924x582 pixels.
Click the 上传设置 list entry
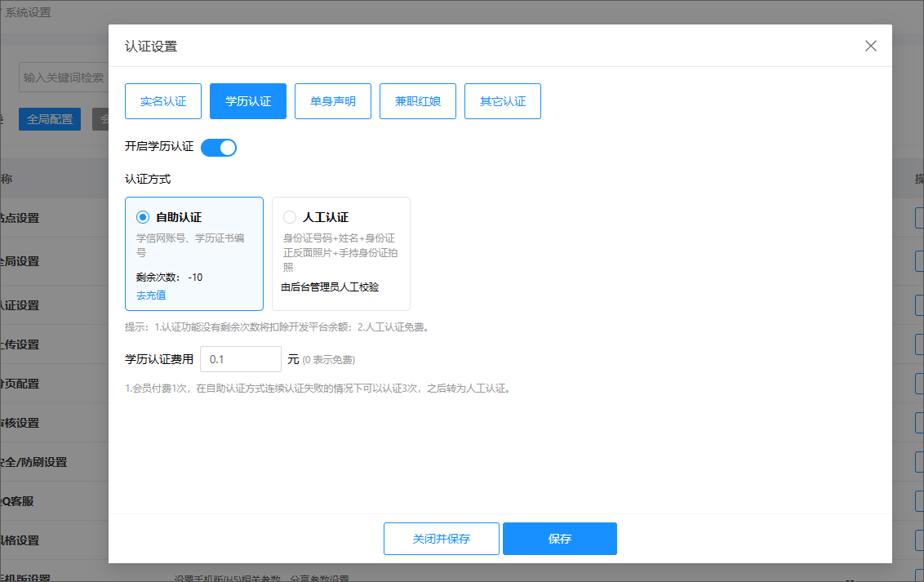click(20, 344)
